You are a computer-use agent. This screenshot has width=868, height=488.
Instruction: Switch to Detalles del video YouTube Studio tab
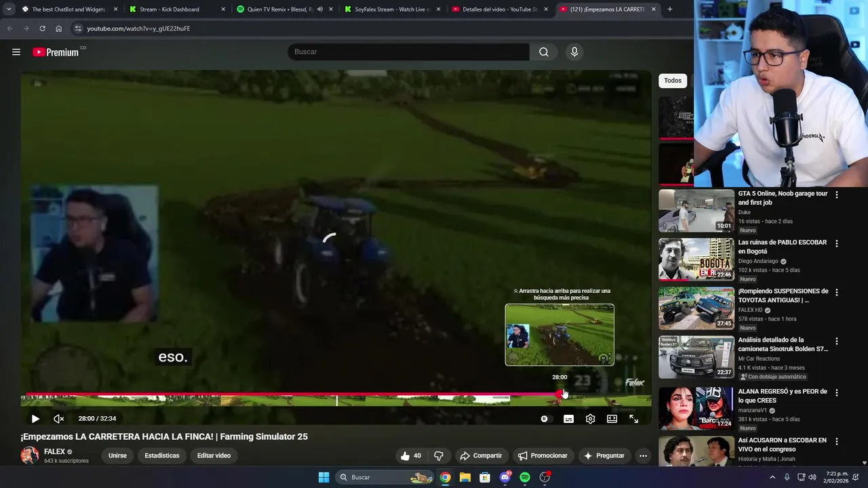(x=500, y=9)
